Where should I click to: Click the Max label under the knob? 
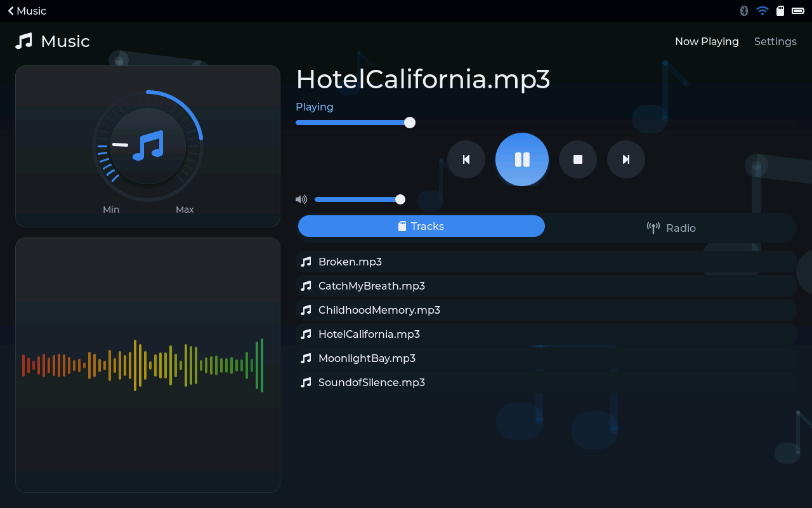pyautogui.click(x=185, y=210)
